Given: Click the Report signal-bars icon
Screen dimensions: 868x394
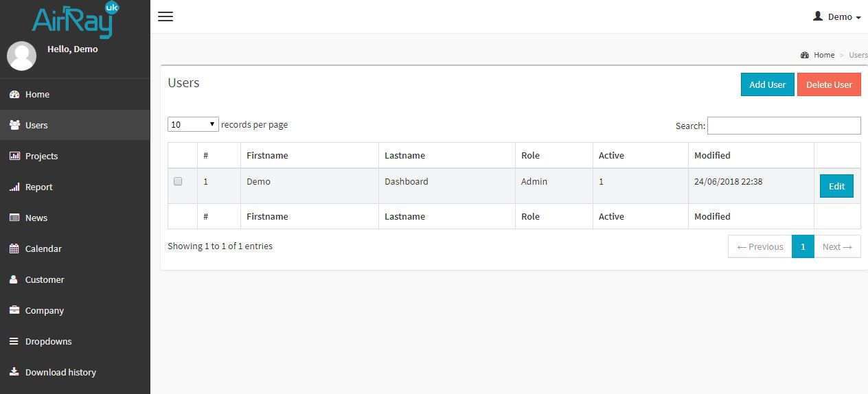Looking at the screenshot, I should (x=14, y=187).
